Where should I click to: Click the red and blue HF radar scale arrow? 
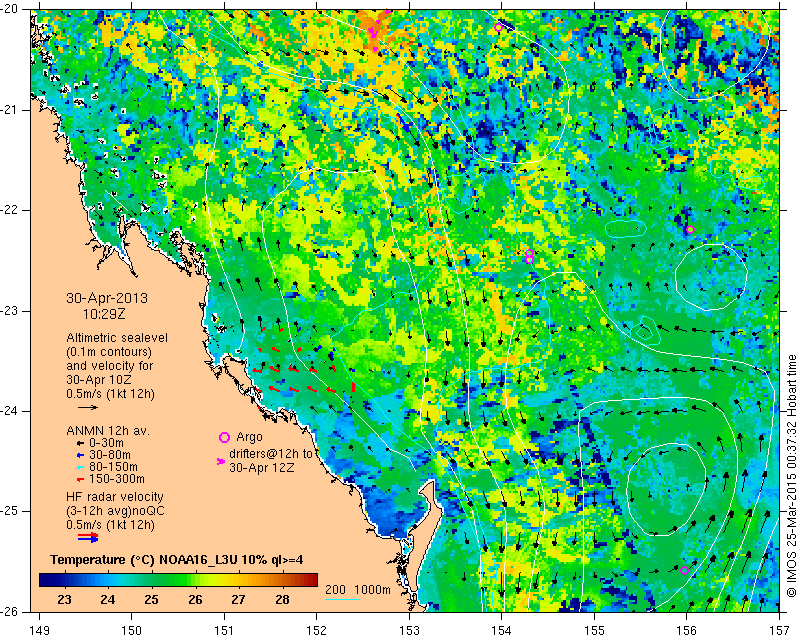[88, 537]
